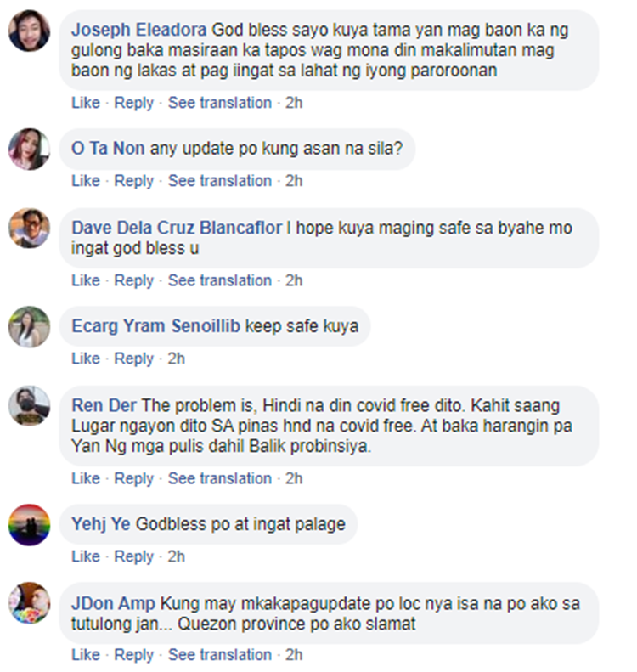This screenshot has height=672, width=637.
Task: See translation of JDon Amp's comment
Action: 220,655
